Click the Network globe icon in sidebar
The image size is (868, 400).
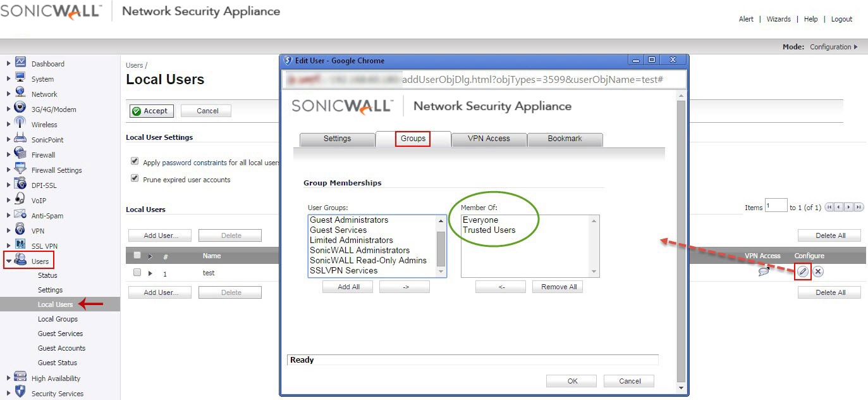coord(20,93)
